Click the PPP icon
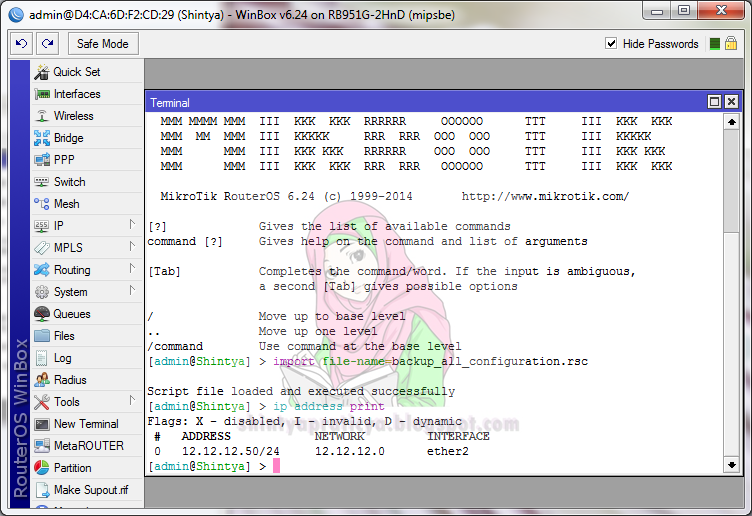 (x=42, y=160)
